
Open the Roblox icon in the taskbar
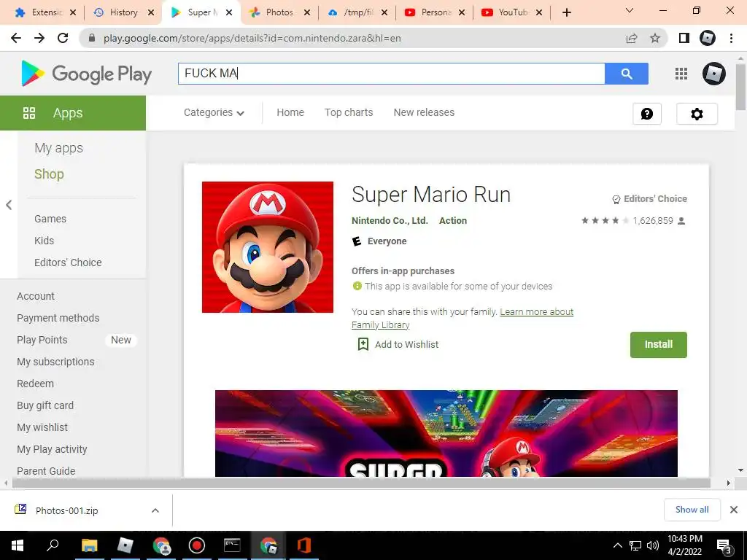(125, 545)
